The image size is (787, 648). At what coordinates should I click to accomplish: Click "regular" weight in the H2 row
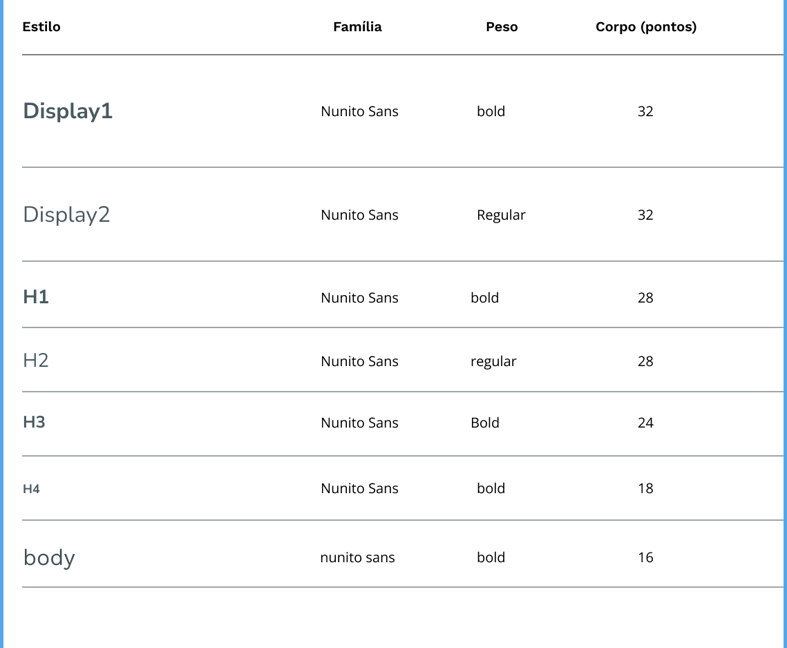point(493,361)
